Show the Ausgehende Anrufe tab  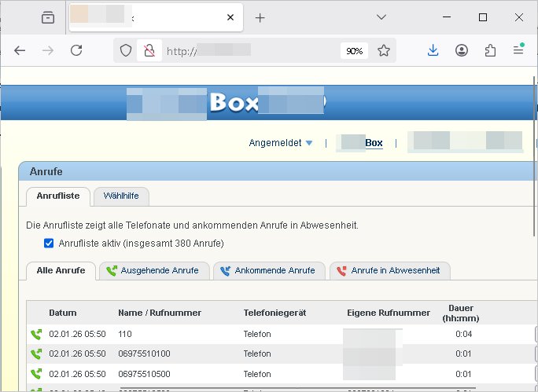(154, 270)
